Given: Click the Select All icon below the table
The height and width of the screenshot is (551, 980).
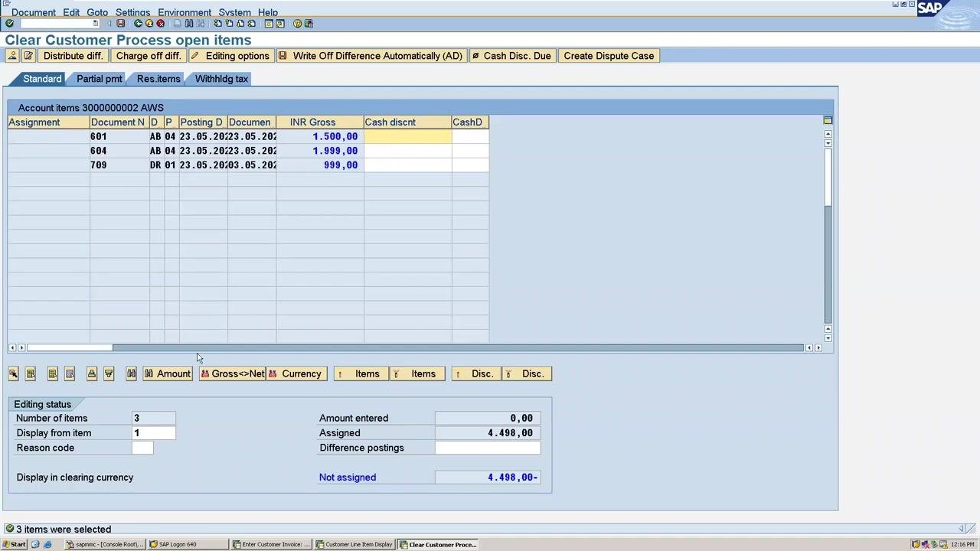Looking at the screenshot, I should (x=31, y=373).
